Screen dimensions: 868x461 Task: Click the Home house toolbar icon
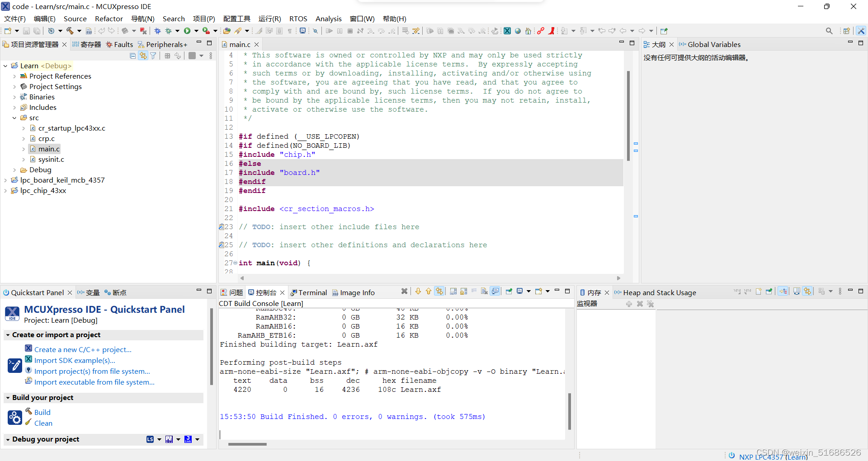528,31
